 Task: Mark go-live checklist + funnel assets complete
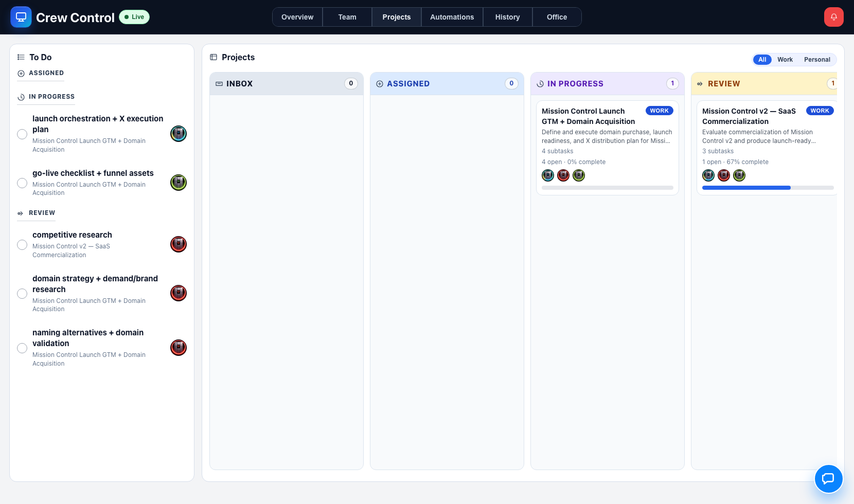22,183
